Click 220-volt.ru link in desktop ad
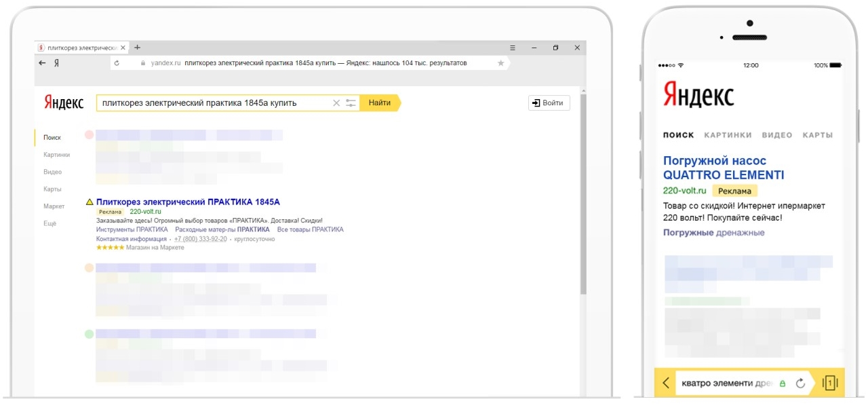868x406 pixels. [x=146, y=212]
